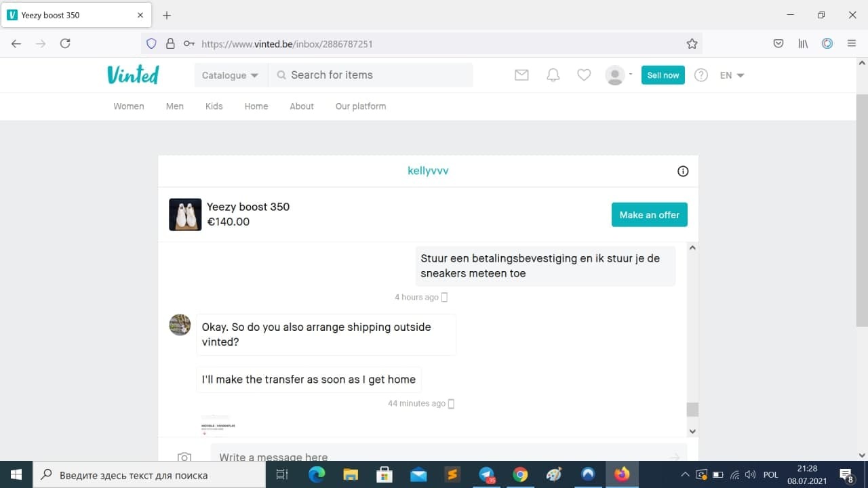The width and height of the screenshot is (868, 488).
Task: Open the Windows notification center
Action: 846,474
